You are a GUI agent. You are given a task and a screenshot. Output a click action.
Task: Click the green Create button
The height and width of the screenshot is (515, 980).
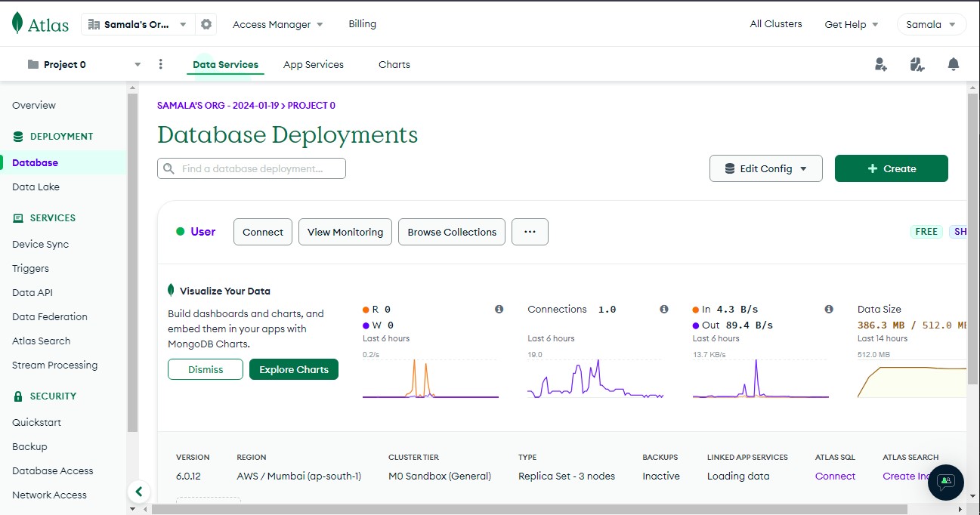(x=892, y=168)
